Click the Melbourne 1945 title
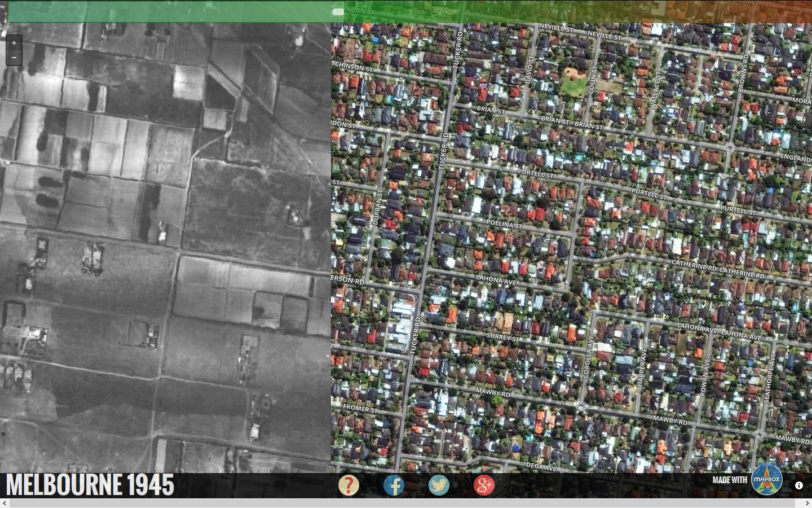Image resolution: width=812 pixels, height=508 pixels. (x=90, y=485)
